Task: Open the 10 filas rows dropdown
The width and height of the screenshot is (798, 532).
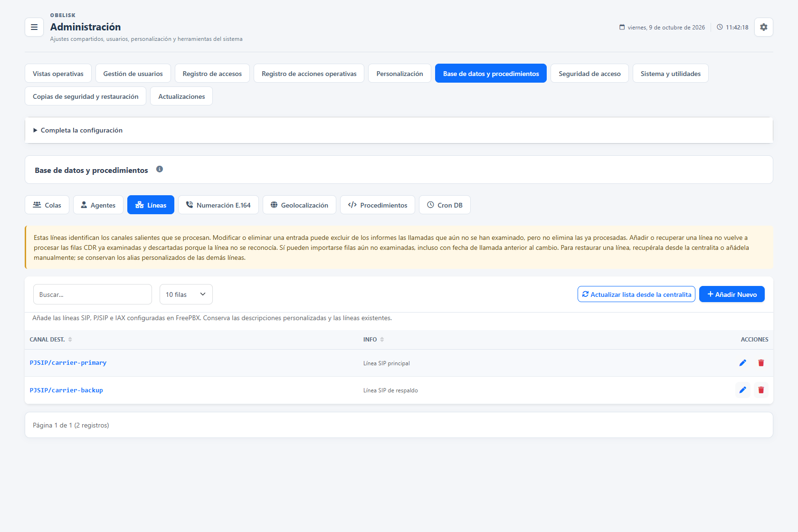Action: click(x=186, y=294)
